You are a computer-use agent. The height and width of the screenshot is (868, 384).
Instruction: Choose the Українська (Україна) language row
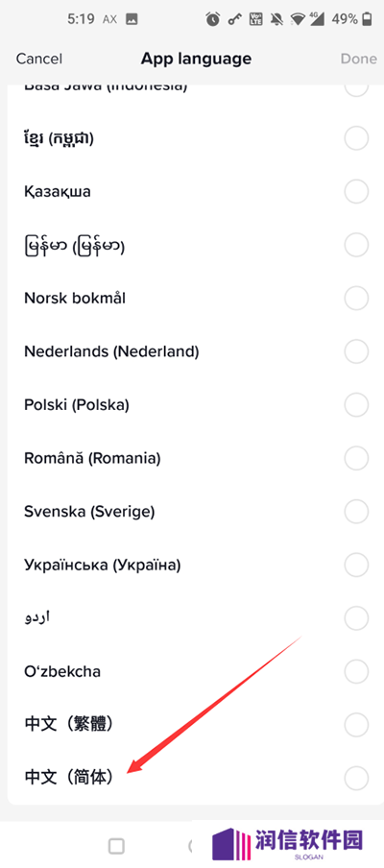click(x=192, y=565)
